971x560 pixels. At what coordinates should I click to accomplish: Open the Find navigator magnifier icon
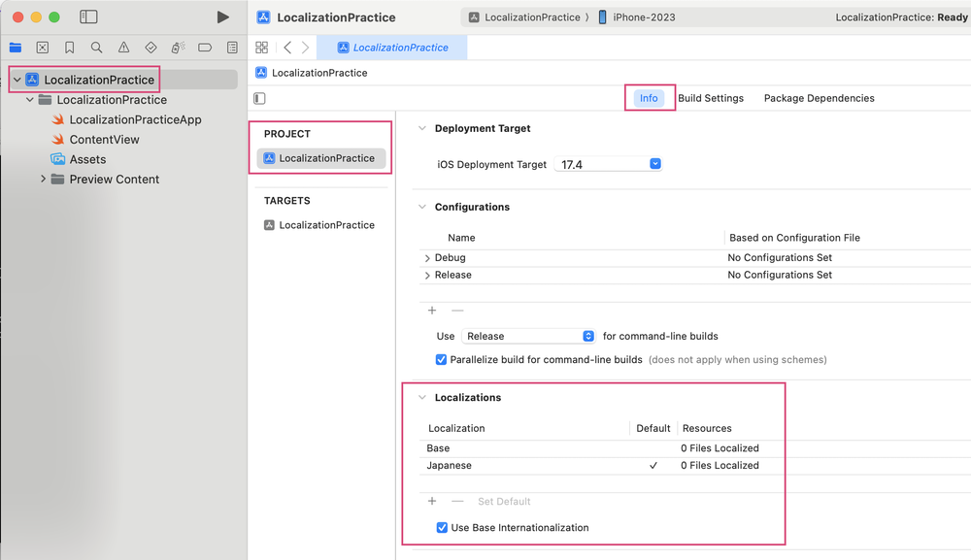(x=96, y=48)
